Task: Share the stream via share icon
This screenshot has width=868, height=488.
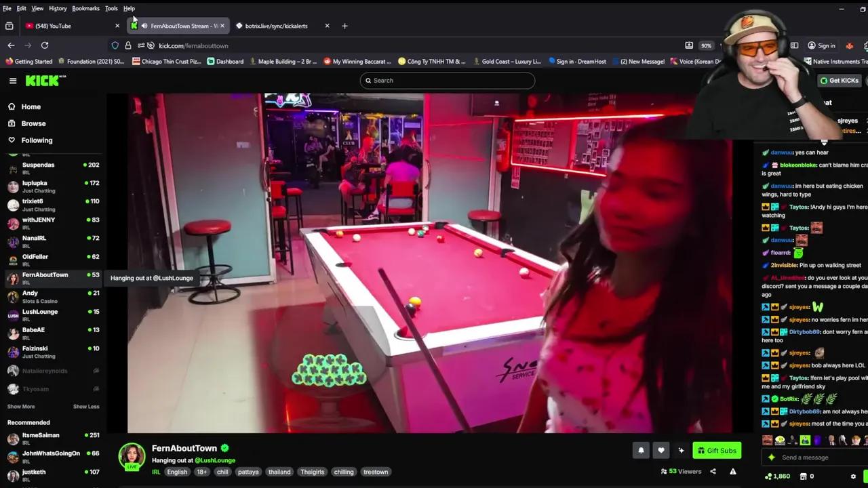Action: click(713, 472)
